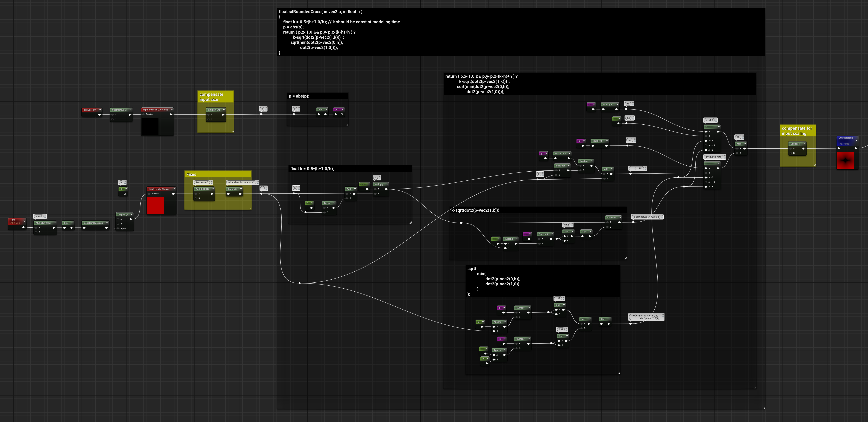The width and height of the screenshot is (868, 422).
Task: Expand the Saturate node chevron
Action: [x=241, y=189]
